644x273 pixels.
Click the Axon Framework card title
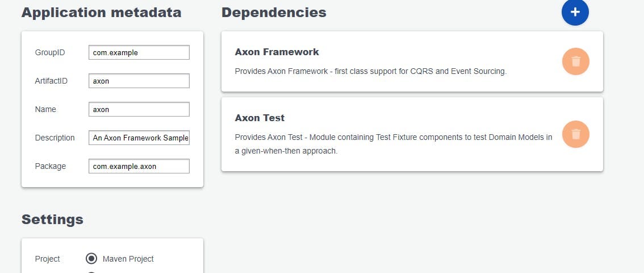click(x=277, y=52)
